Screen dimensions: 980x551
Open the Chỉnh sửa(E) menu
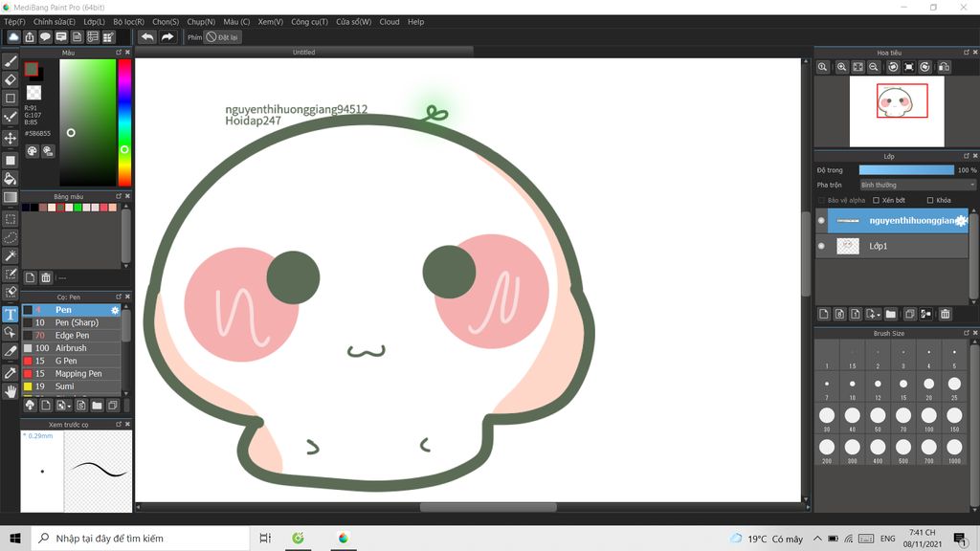55,22
